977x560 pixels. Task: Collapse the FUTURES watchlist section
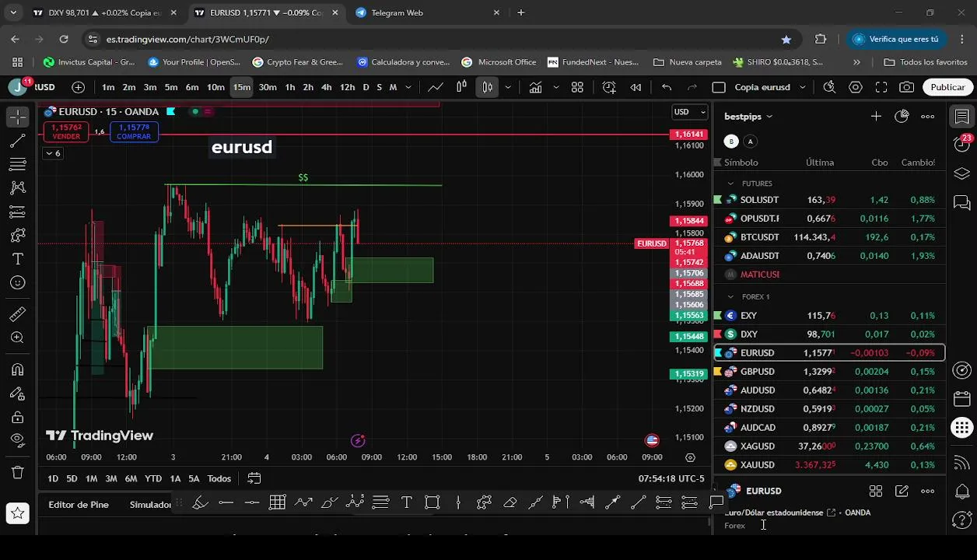coord(730,184)
